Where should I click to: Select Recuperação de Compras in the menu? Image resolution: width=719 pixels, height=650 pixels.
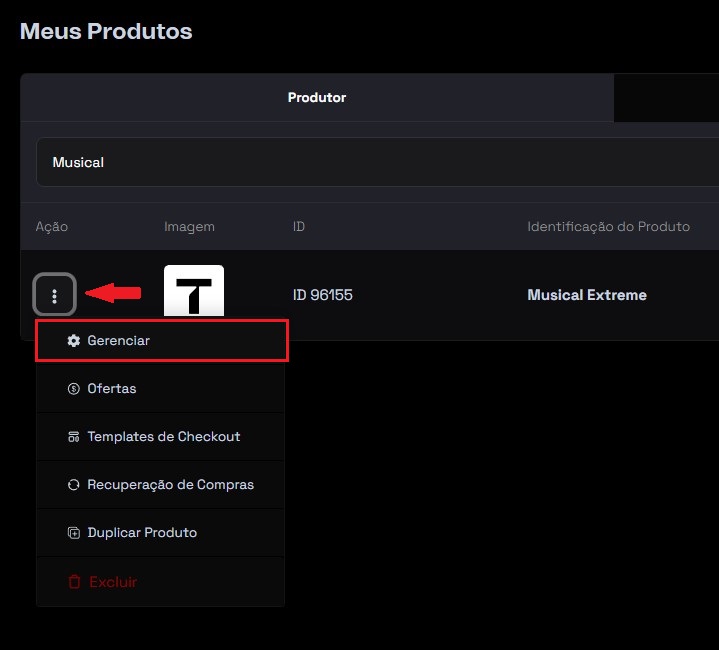click(170, 485)
